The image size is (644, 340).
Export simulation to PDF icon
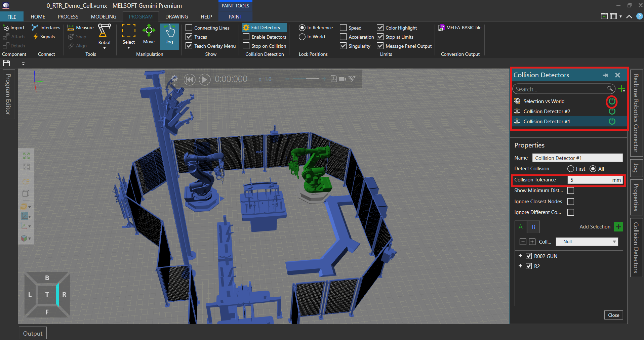[x=333, y=79]
